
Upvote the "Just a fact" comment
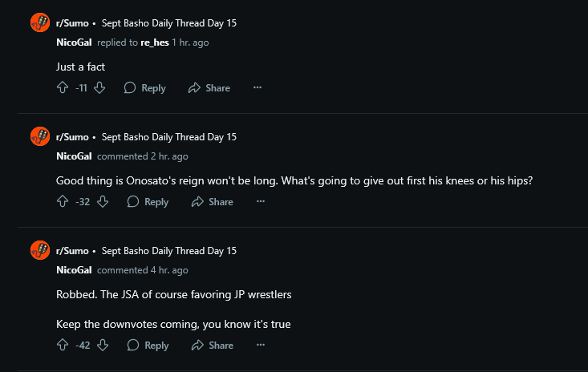[x=63, y=87]
